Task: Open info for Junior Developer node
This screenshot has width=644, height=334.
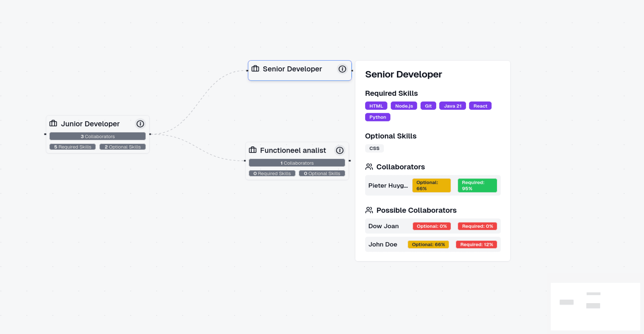Action: pyautogui.click(x=140, y=124)
